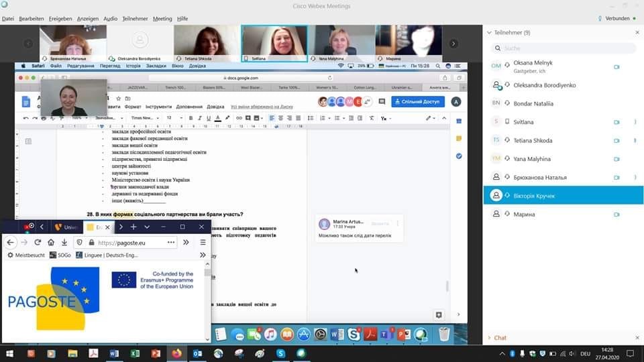Open the text color picker in Docs
The height and width of the screenshot is (362, 644).
click(x=217, y=118)
